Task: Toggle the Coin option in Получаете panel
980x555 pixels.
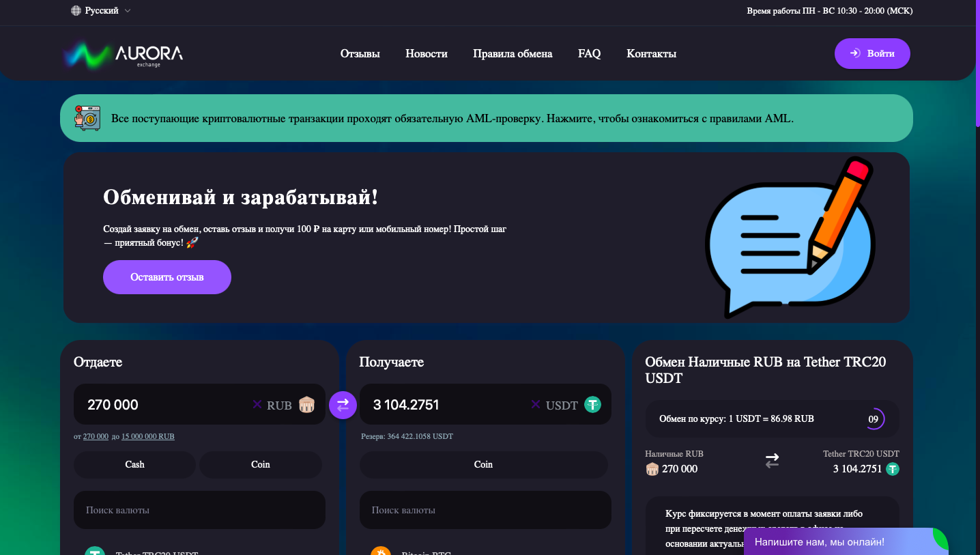Action: point(484,464)
